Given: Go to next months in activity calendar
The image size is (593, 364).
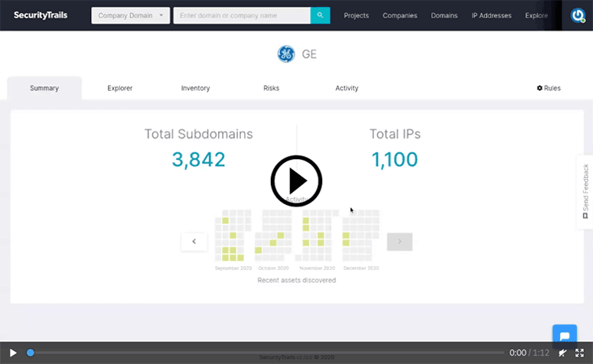Looking at the screenshot, I should [399, 242].
